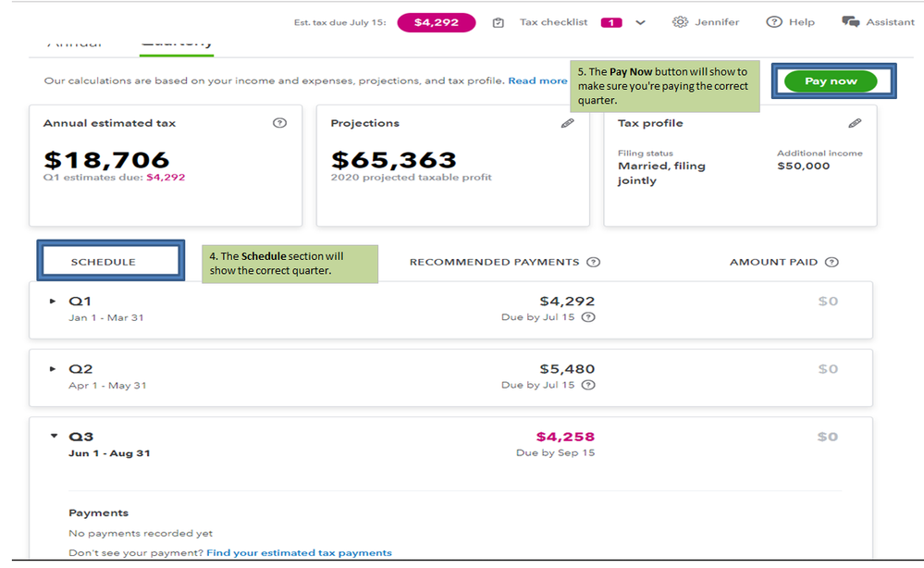This screenshot has height=568, width=924.
Task: Edit Projections with the pencil icon
Action: [x=568, y=123]
